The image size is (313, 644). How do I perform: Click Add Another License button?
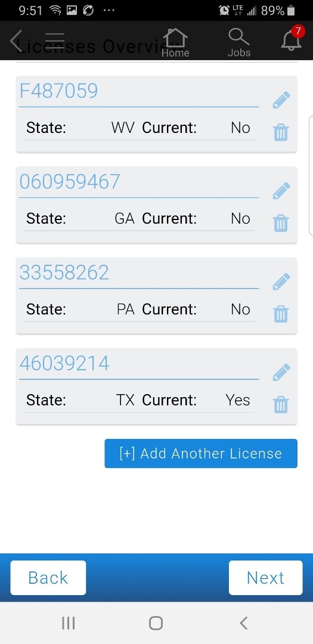tap(201, 453)
